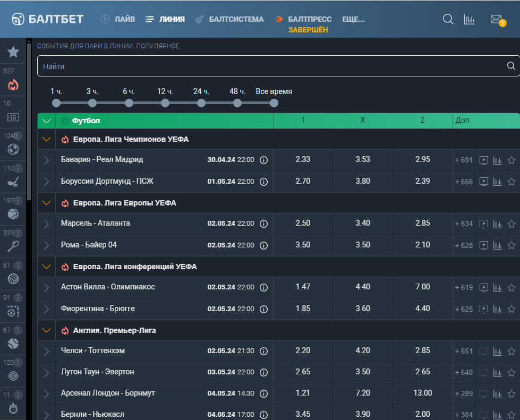Image resolution: width=520 pixels, height=420 pixels.
Task: Add Рома - Байер 04 to favorites
Action: [x=512, y=245]
